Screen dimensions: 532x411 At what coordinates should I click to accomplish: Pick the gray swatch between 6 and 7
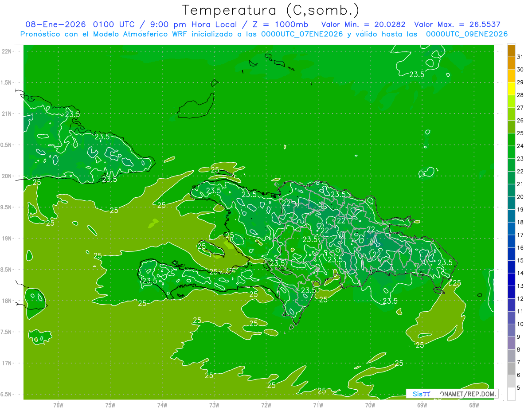point(511,368)
